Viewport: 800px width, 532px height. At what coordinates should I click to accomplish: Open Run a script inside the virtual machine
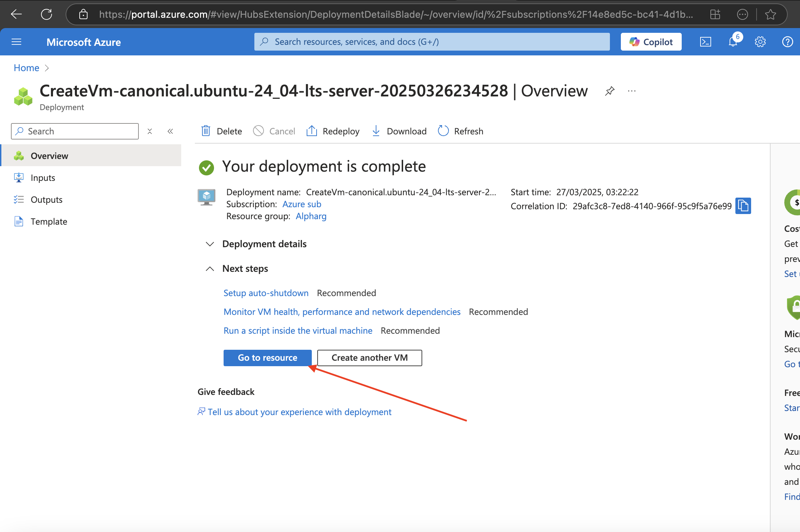point(298,331)
